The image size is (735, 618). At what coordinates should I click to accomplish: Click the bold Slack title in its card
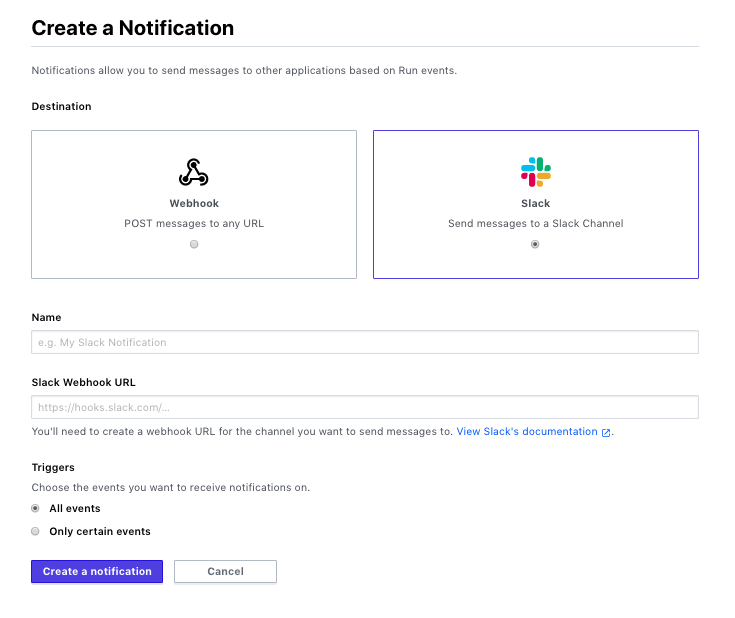coord(535,203)
